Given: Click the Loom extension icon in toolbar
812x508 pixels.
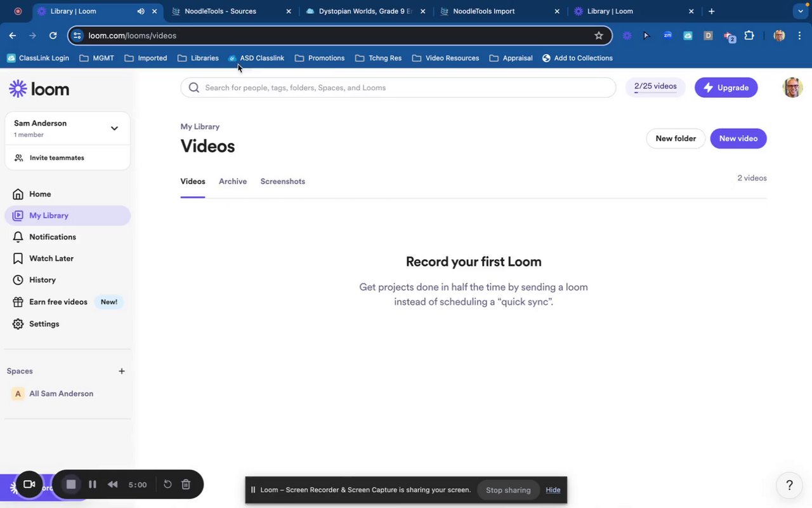Looking at the screenshot, I should (x=627, y=36).
